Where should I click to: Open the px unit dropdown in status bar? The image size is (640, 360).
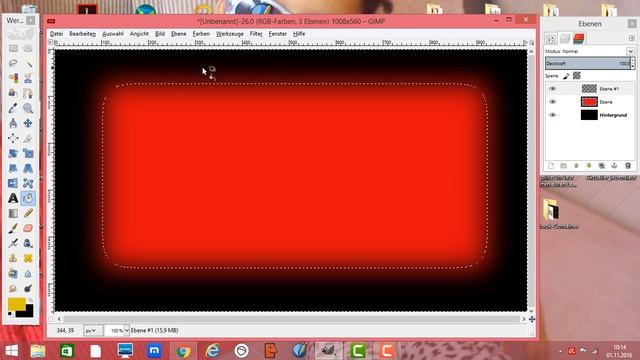click(x=93, y=330)
